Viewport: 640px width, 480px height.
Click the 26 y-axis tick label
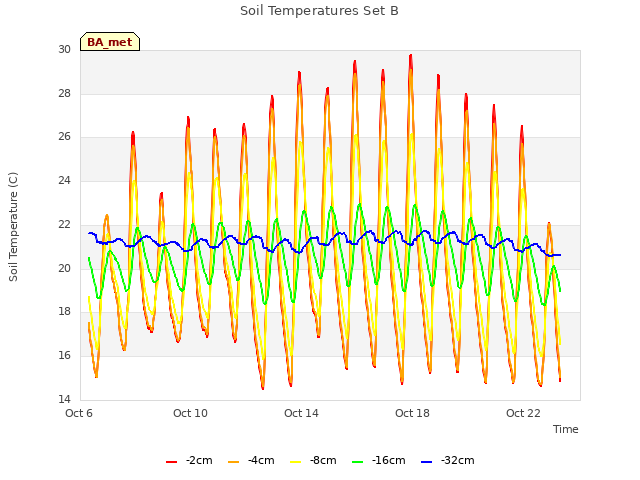click(x=64, y=137)
